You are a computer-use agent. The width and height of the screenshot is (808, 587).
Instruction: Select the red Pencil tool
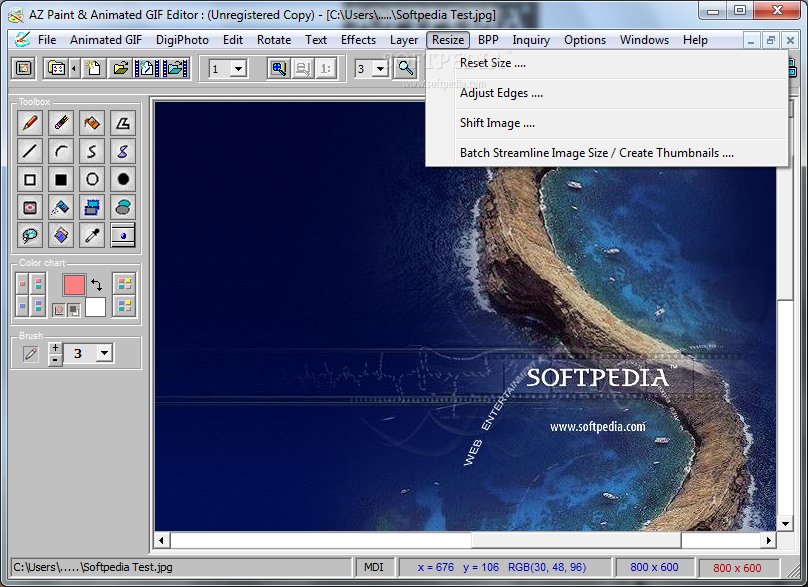pyautogui.click(x=30, y=123)
